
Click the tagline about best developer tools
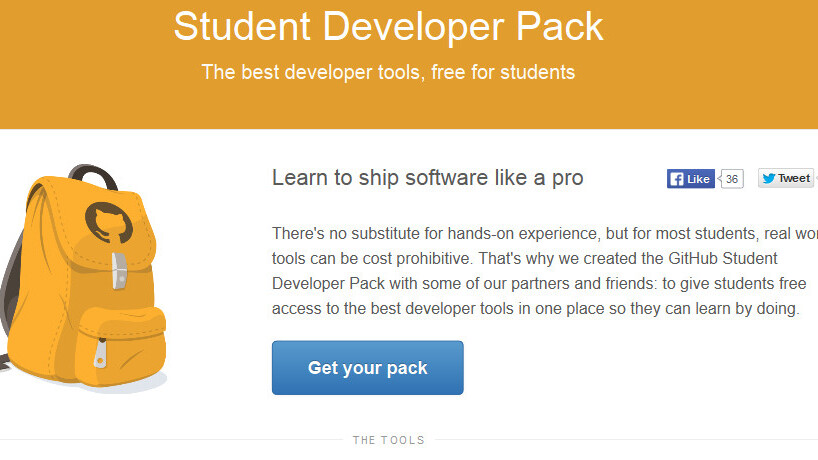pos(388,72)
